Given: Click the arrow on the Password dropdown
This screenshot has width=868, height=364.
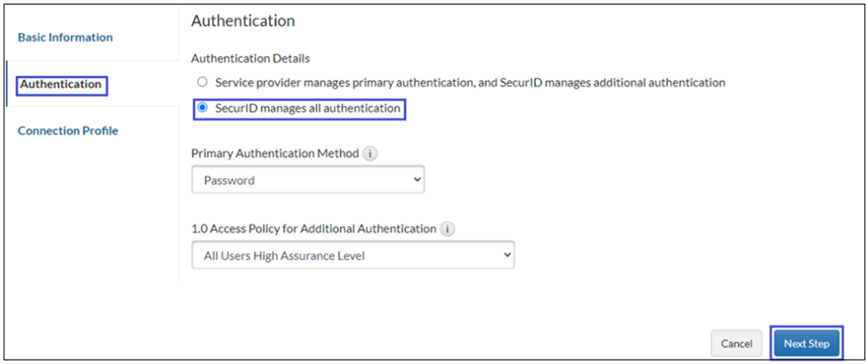Looking at the screenshot, I should [x=418, y=180].
